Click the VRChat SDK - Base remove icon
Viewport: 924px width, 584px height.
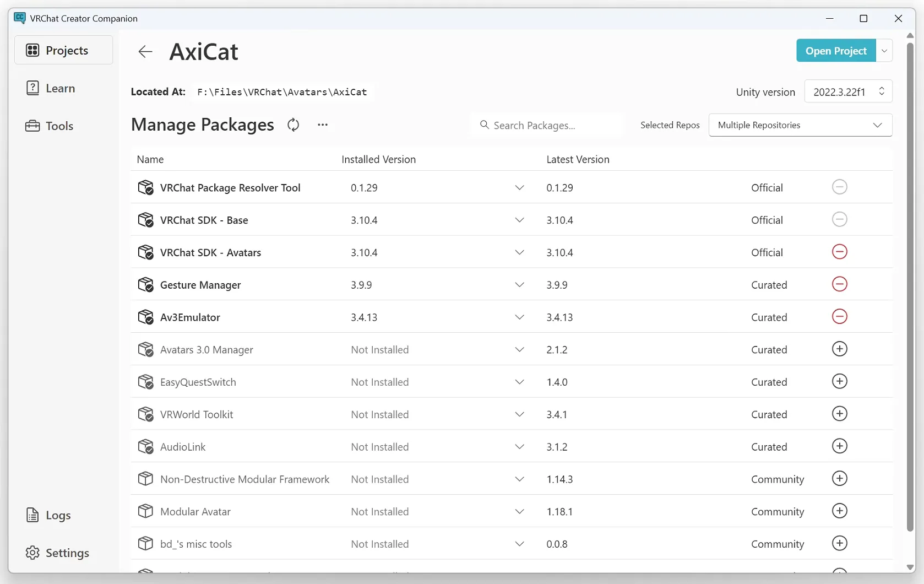[x=839, y=219]
